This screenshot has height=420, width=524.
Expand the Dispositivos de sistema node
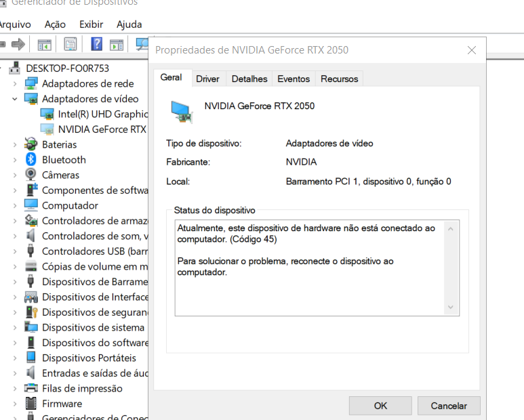(x=15, y=327)
